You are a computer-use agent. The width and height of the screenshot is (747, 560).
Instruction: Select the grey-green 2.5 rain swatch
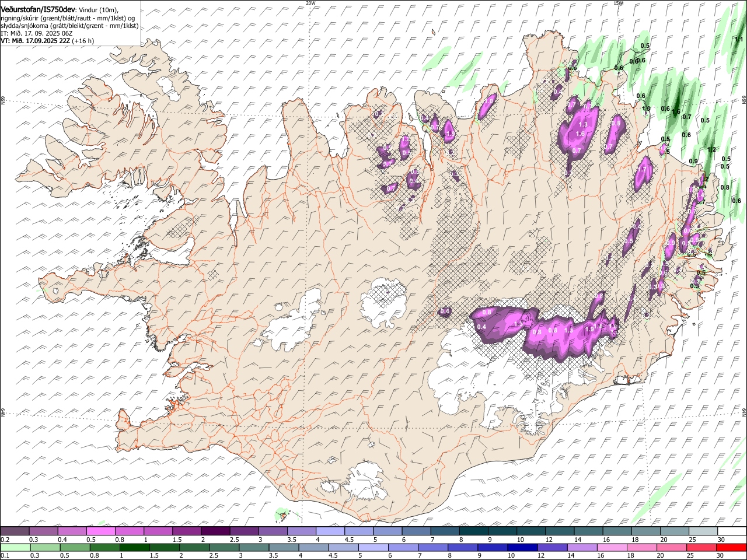(x=224, y=547)
